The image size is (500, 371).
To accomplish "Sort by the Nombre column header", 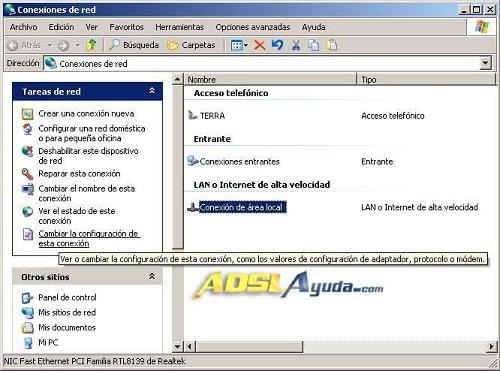I will tap(270, 79).
